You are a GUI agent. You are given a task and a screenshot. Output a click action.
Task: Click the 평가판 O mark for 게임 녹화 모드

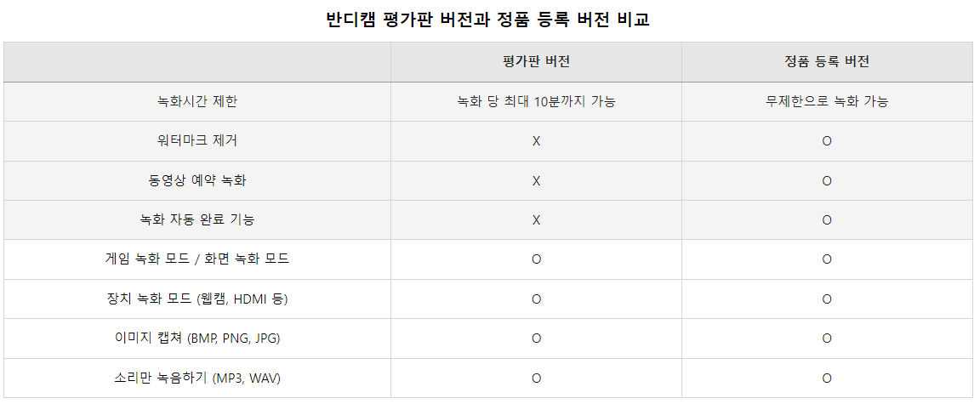(x=536, y=259)
